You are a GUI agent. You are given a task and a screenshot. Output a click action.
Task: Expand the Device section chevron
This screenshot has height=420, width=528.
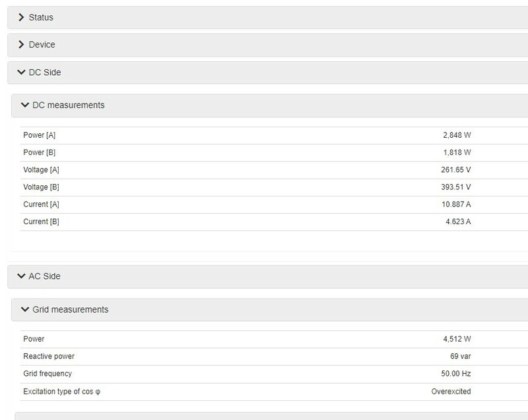pyautogui.click(x=22, y=45)
